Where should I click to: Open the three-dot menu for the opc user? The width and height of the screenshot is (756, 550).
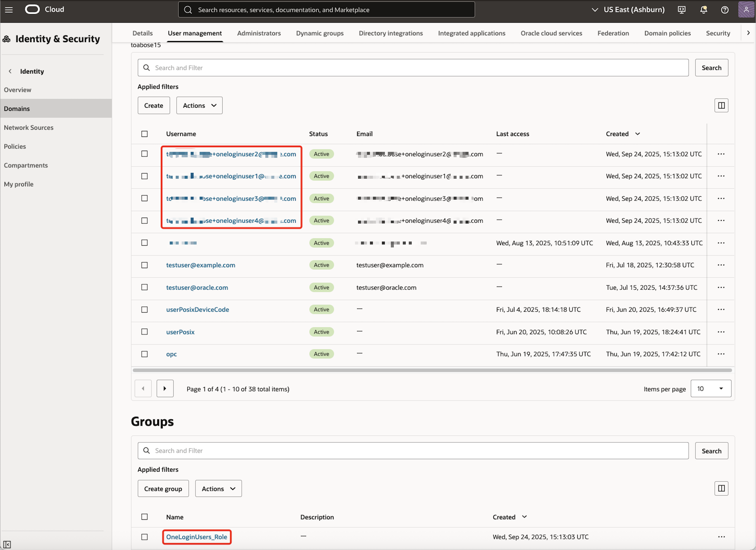coord(721,354)
